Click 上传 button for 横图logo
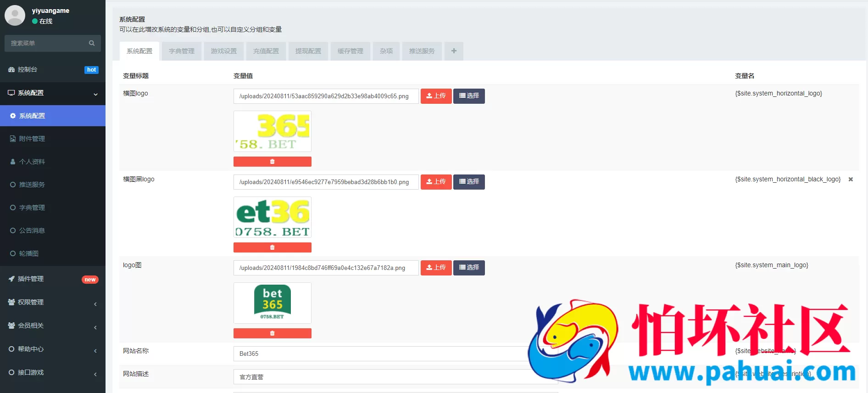 (x=436, y=96)
